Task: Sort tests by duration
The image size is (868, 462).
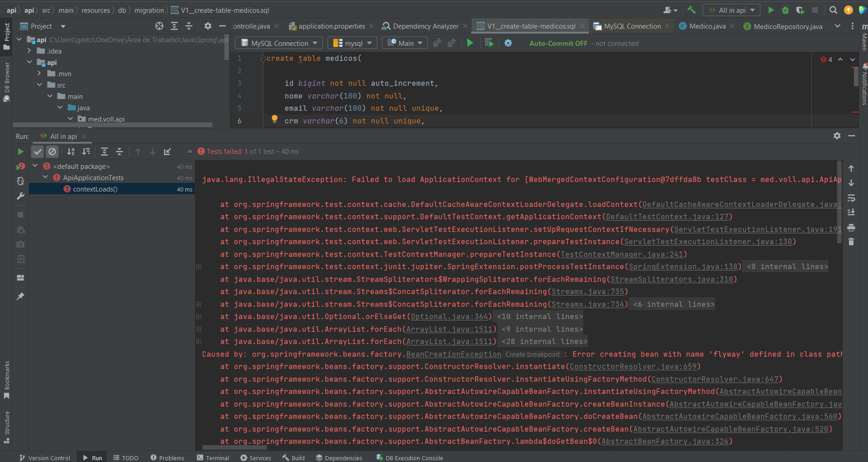Action: [x=86, y=152]
